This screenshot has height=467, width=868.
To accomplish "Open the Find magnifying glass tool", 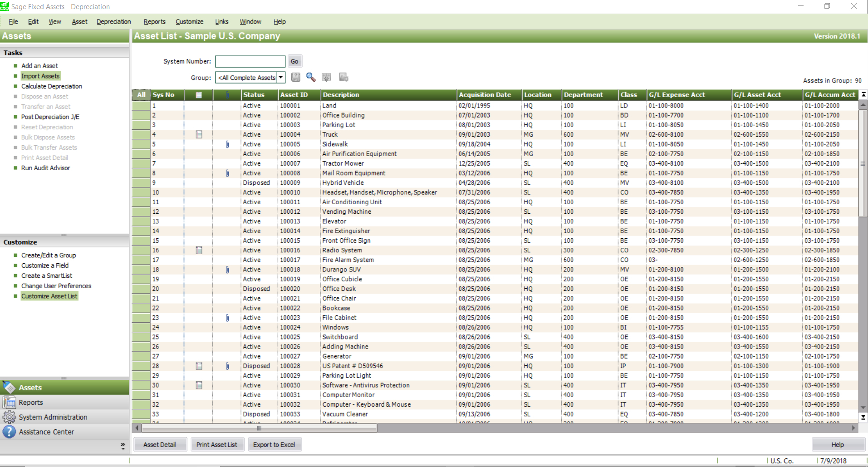I will coord(311,77).
